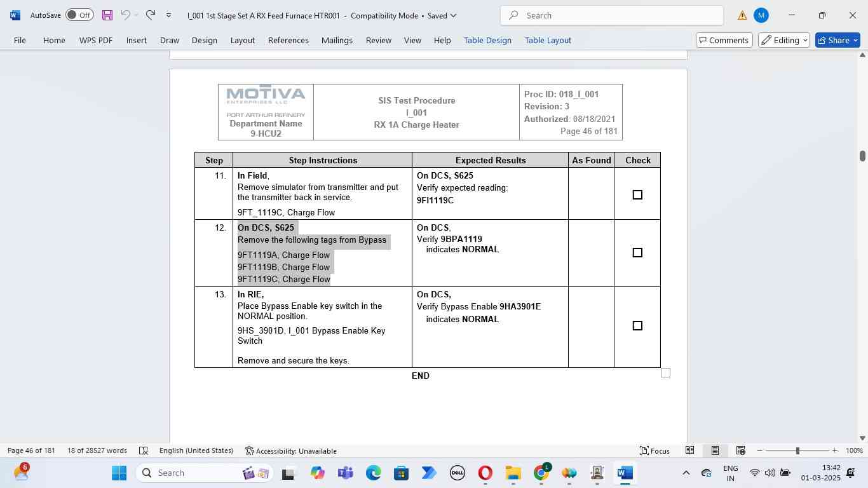The height and width of the screenshot is (488, 868).
Task: Click the vertical scrollbar thumb
Action: 862,156
